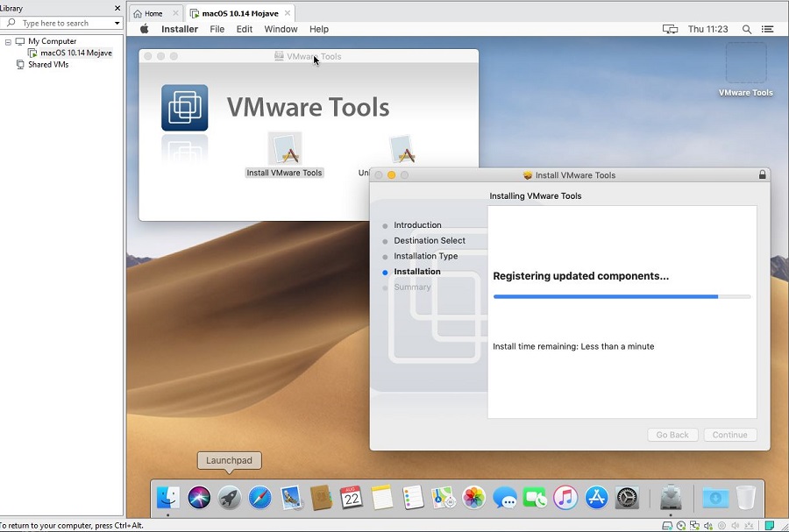789x532 pixels.
Task: Open the Trash in Dock
Action: click(746, 498)
